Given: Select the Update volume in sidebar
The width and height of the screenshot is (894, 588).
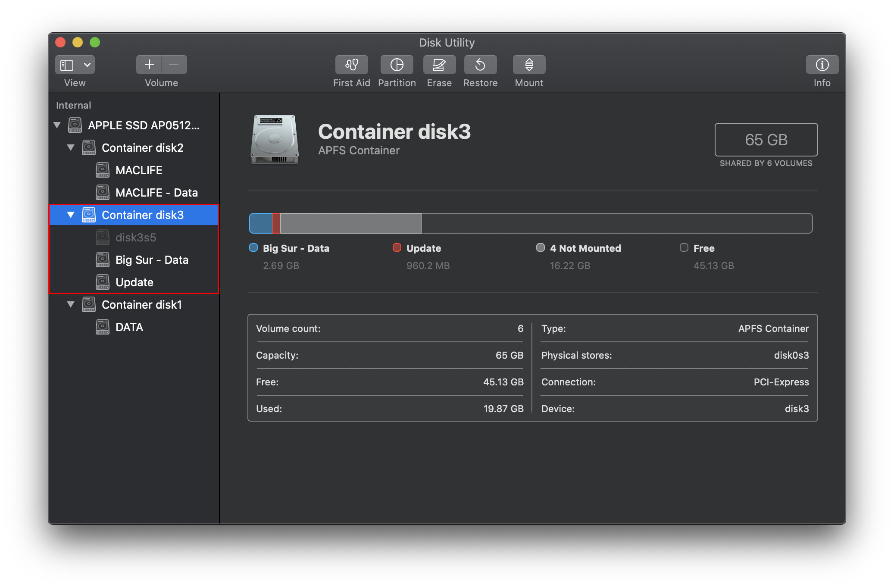Looking at the screenshot, I should coord(134,282).
